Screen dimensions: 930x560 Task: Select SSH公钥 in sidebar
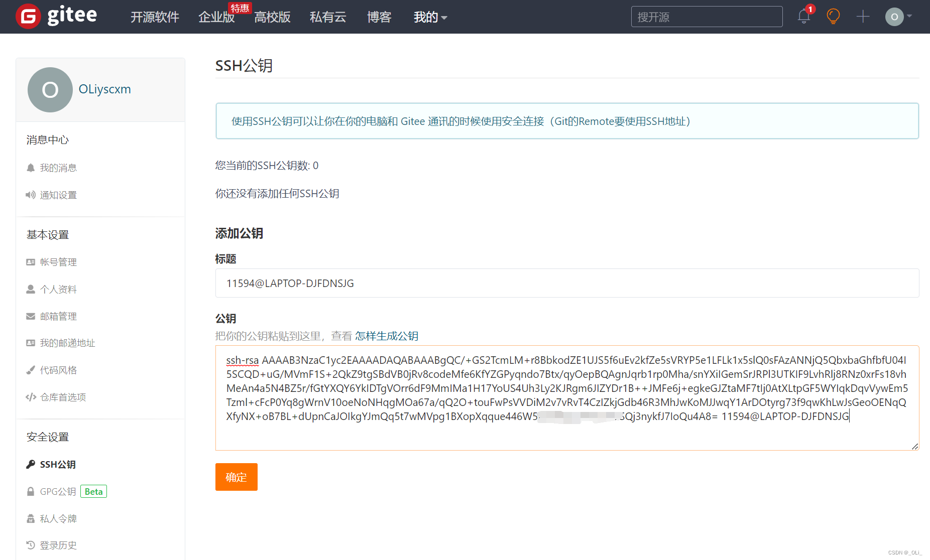pos(58,464)
